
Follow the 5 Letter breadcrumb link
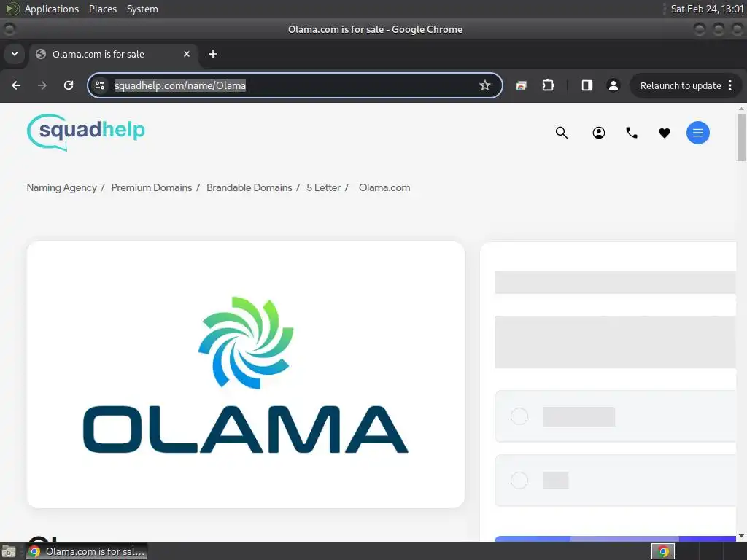click(x=323, y=187)
